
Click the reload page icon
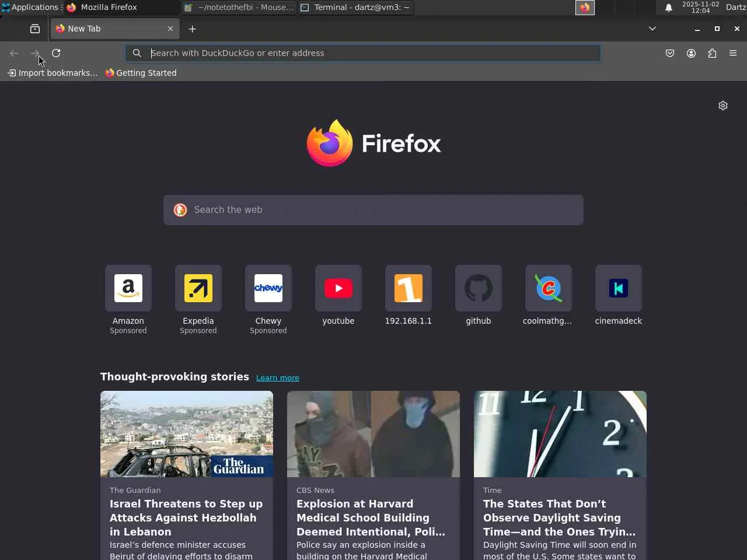[x=56, y=53]
